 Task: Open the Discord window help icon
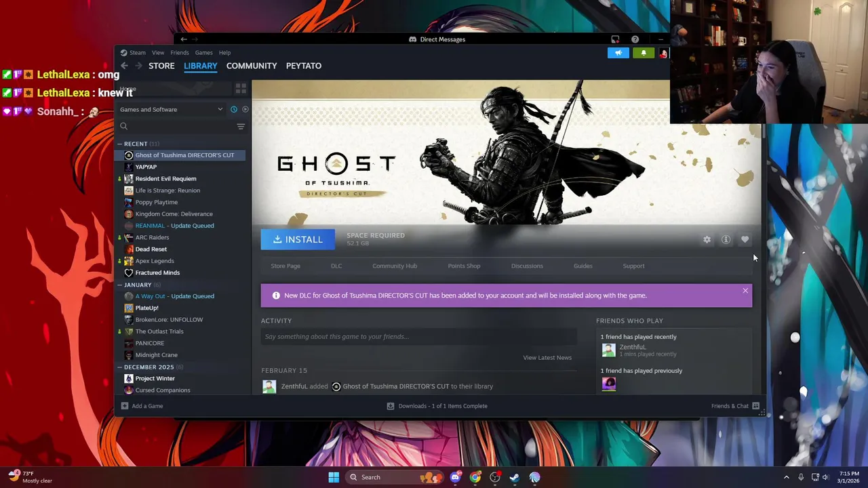point(635,39)
